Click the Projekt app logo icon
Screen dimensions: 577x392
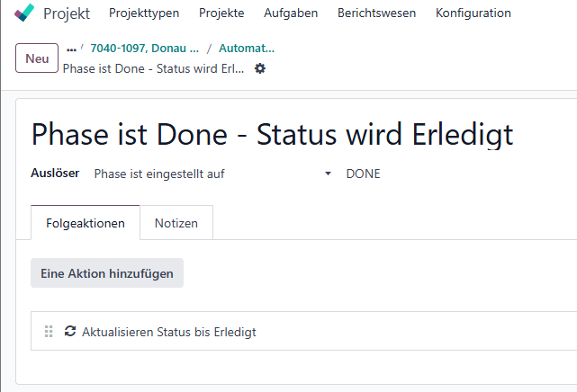pos(24,13)
